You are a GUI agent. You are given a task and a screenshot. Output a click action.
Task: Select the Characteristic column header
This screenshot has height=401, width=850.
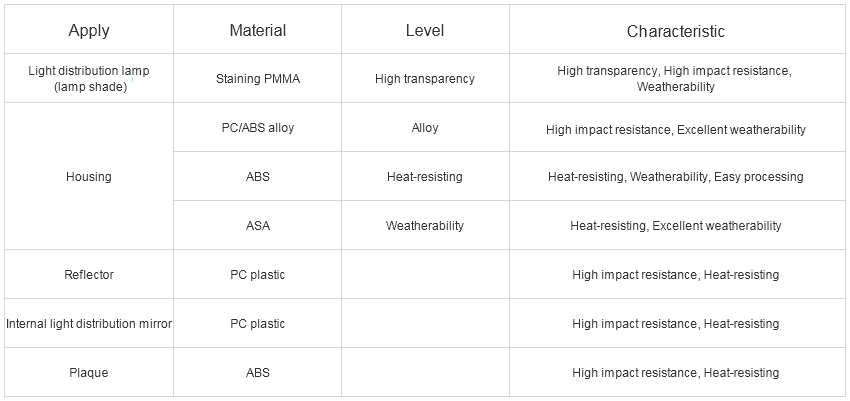(x=675, y=30)
